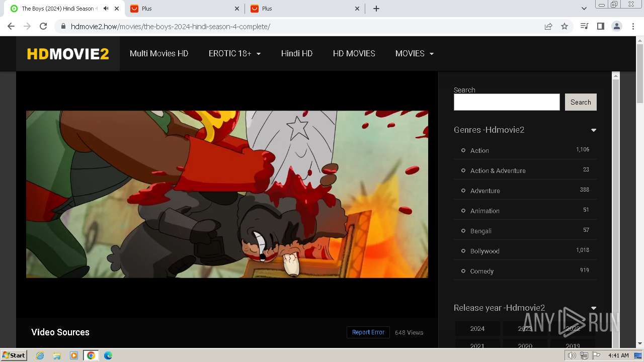This screenshot has width=644, height=362.
Task: Open the network tray icon
Action: (584, 355)
